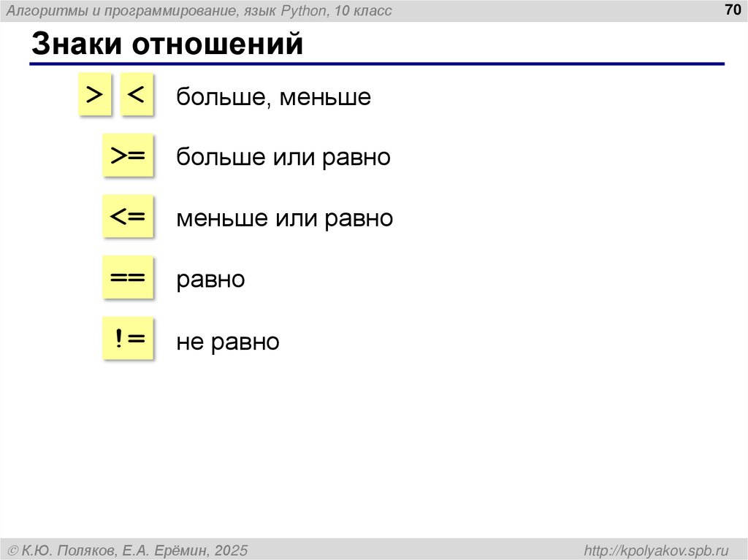Expand the 'меньше или равно' row
The height and width of the screenshot is (560, 748).
(x=285, y=218)
